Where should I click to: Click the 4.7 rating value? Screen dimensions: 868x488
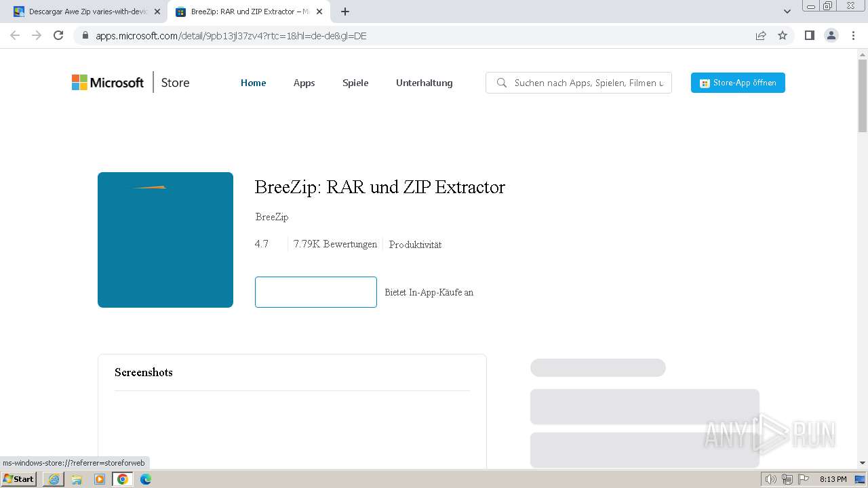(262, 244)
